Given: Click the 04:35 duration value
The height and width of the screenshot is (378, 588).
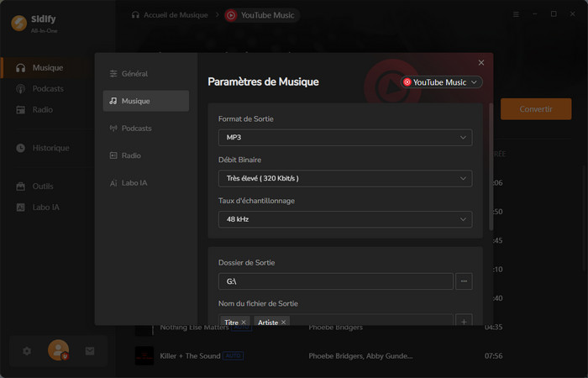Looking at the screenshot, I should 494,327.
